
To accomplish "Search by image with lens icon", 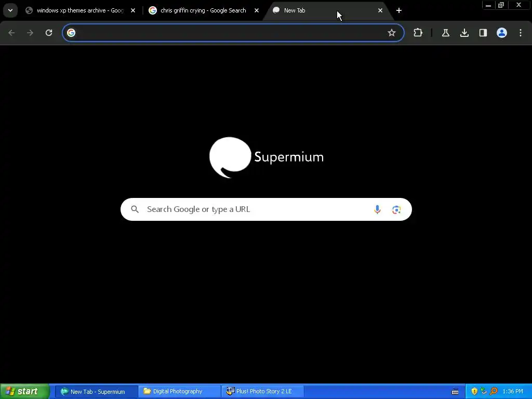I will pyautogui.click(x=396, y=210).
